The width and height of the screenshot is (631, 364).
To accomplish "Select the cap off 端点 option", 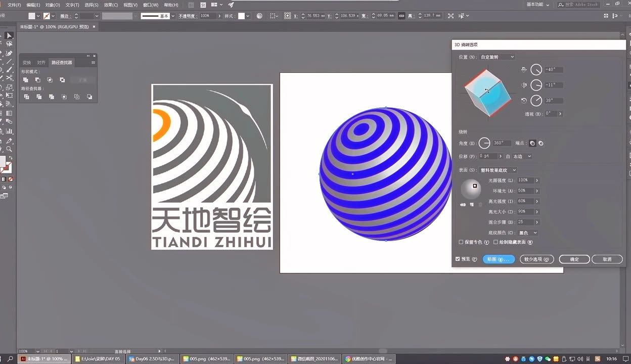I will point(540,144).
